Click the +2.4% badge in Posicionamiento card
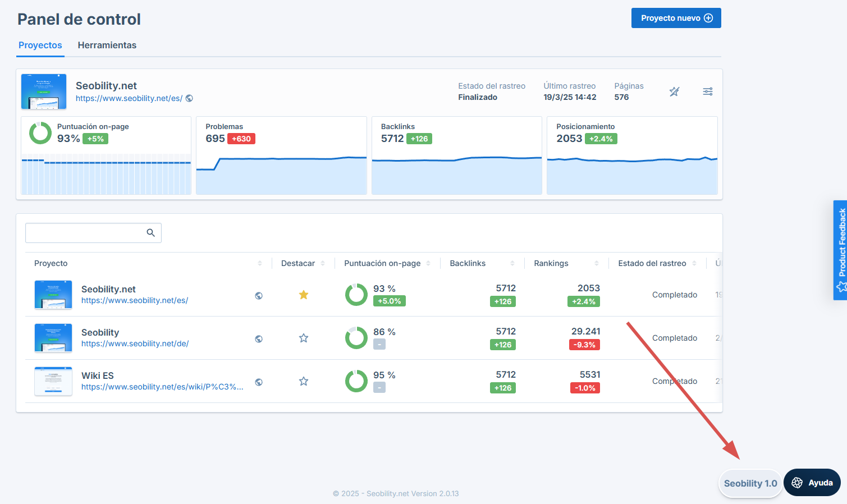The height and width of the screenshot is (504, 847). 601,139
